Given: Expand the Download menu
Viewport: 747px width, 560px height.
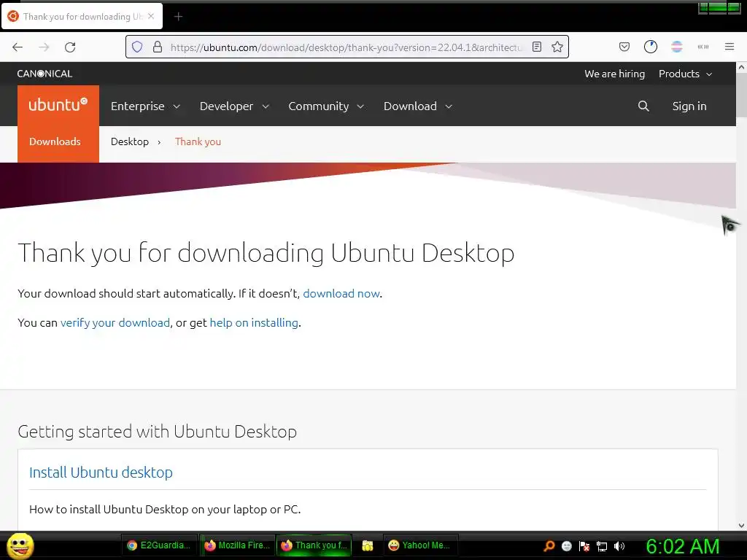Looking at the screenshot, I should pos(418,106).
